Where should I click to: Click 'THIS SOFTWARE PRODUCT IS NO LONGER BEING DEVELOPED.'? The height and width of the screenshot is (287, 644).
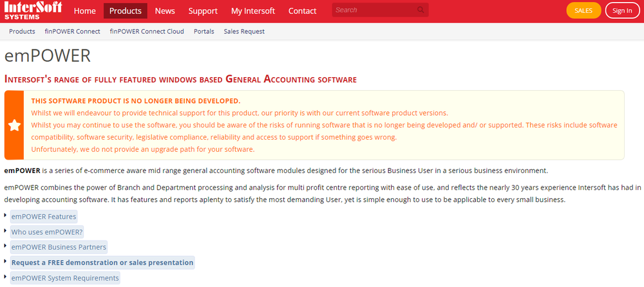pos(136,101)
